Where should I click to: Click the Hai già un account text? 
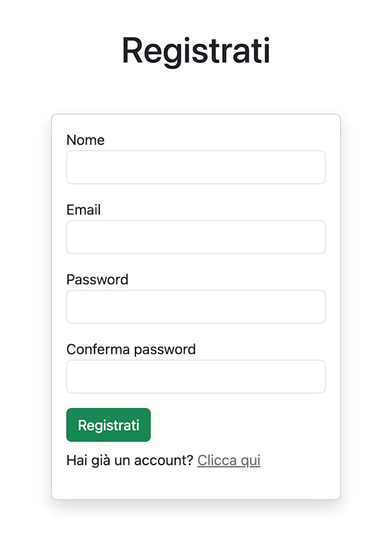[x=130, y=460]
